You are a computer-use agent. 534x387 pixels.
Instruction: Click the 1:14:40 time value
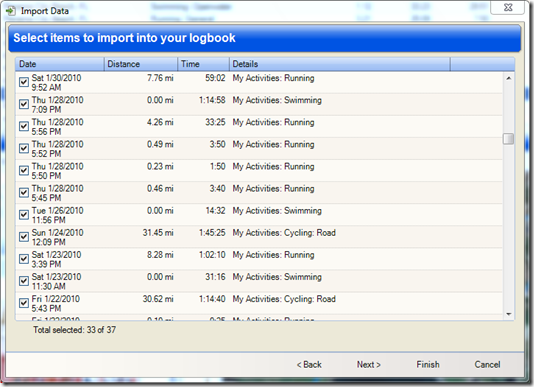tap(212, 299)
